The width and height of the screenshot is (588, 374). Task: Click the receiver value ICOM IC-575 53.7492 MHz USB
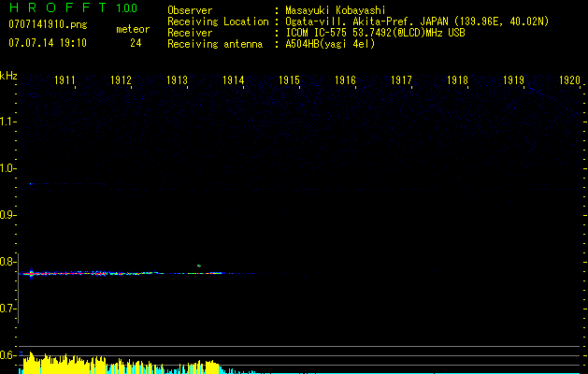tap(376, 33)
